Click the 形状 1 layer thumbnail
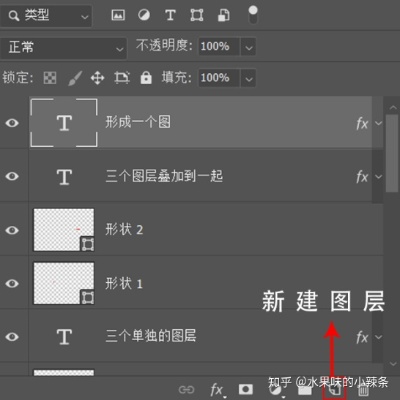The image size is (400, 400). click(x=64, y=283)
